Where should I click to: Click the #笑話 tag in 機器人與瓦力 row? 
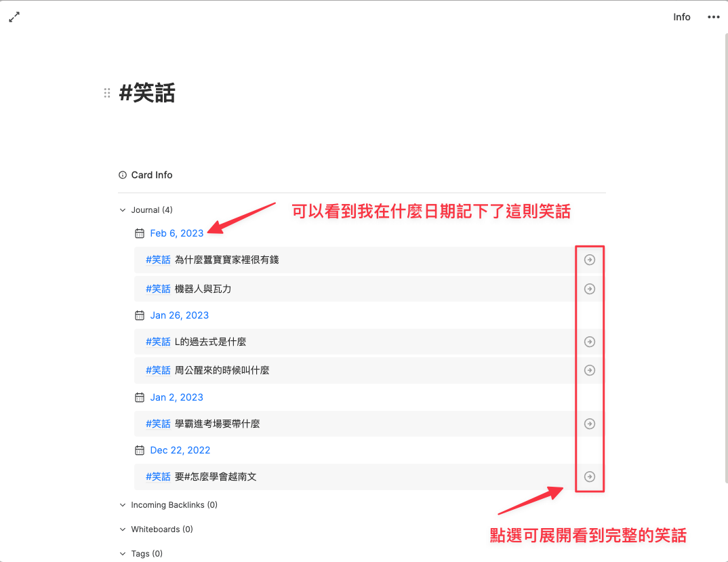coord(158,289)
